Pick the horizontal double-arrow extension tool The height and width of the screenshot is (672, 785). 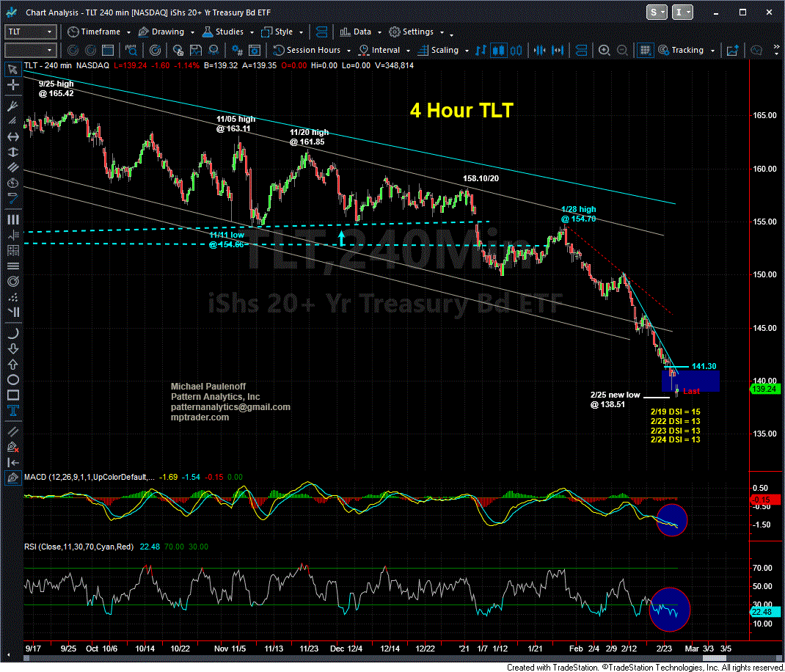pyautogui.click(x=12, y=136)
